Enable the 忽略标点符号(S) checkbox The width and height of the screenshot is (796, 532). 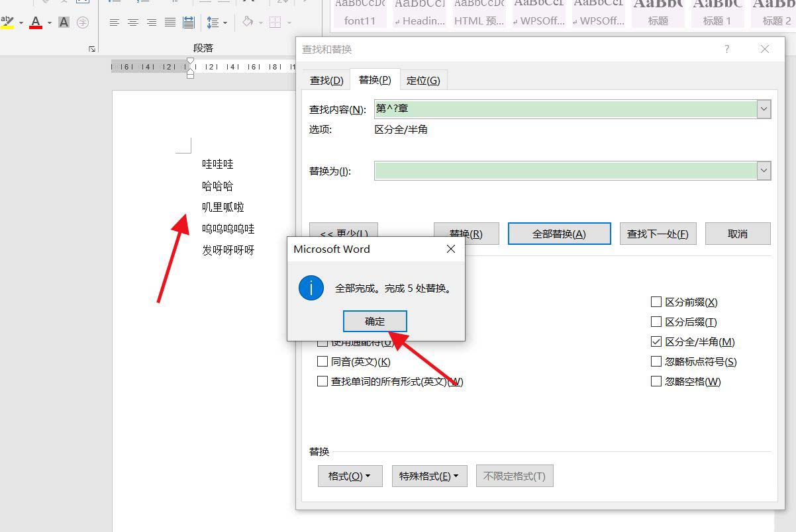tap(656, 362)
